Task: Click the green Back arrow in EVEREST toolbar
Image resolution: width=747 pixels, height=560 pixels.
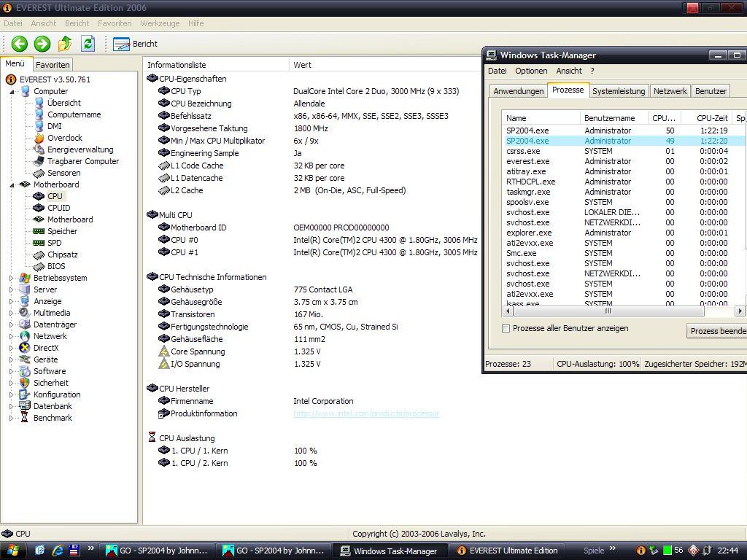Action: 20,44
